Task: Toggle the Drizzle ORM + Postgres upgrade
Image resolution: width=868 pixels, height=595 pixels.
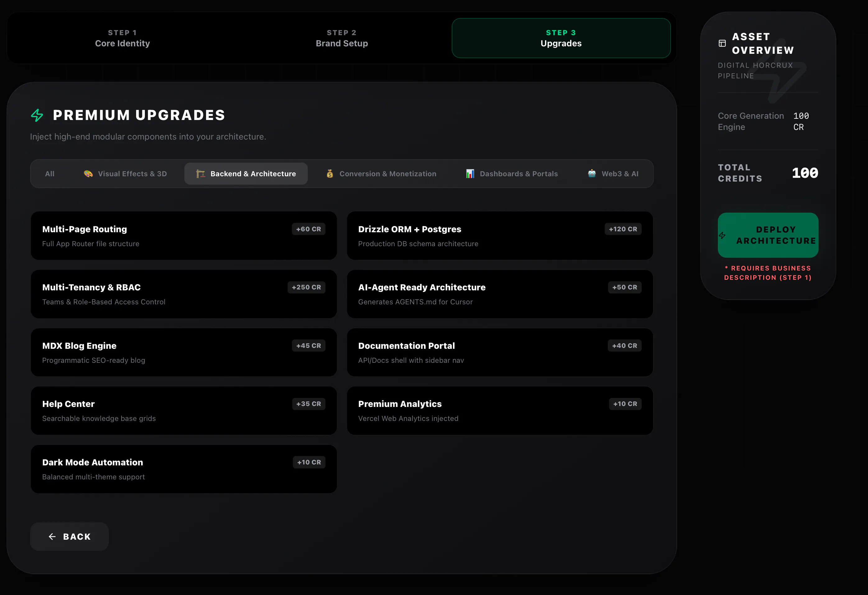Action: 500,236
